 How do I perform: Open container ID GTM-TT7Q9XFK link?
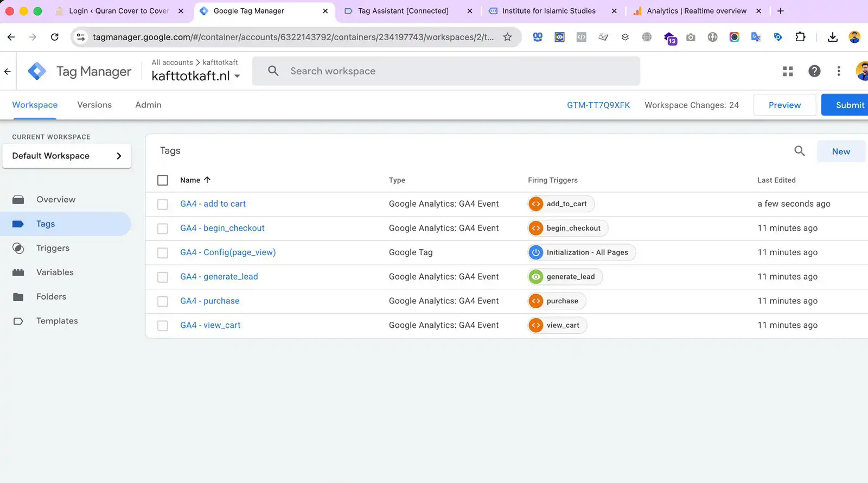(598, 105)
